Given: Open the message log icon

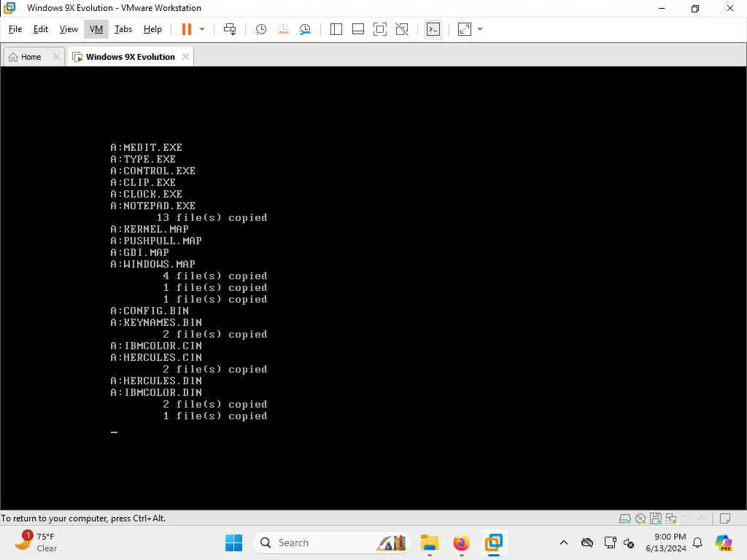Looking at the screenshot, I should [725, 518].
